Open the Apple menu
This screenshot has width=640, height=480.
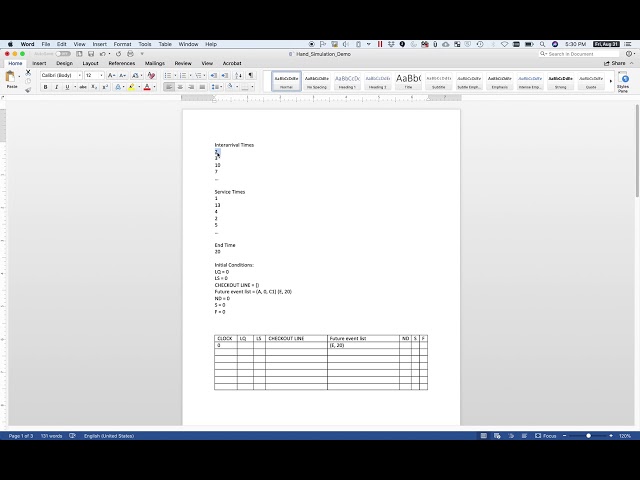10,44
